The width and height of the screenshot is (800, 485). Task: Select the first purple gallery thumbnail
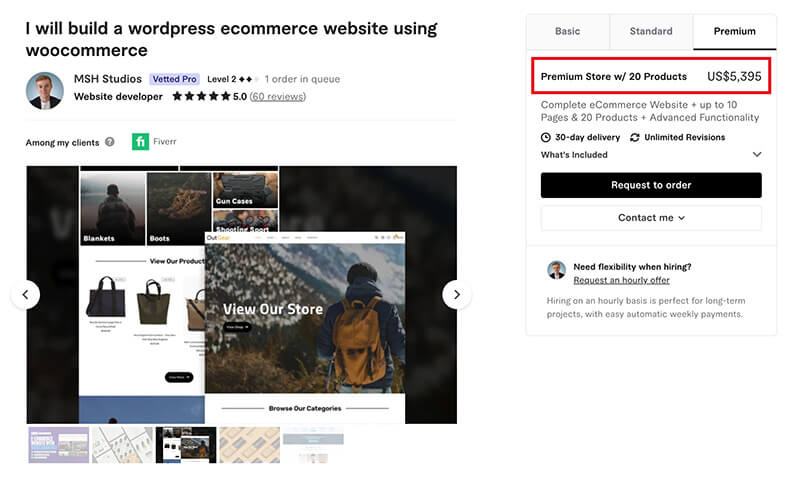pos(58,445)
